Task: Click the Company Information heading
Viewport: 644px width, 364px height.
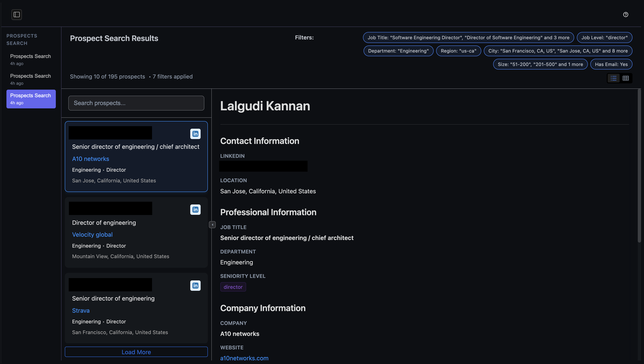Action: 263,308
